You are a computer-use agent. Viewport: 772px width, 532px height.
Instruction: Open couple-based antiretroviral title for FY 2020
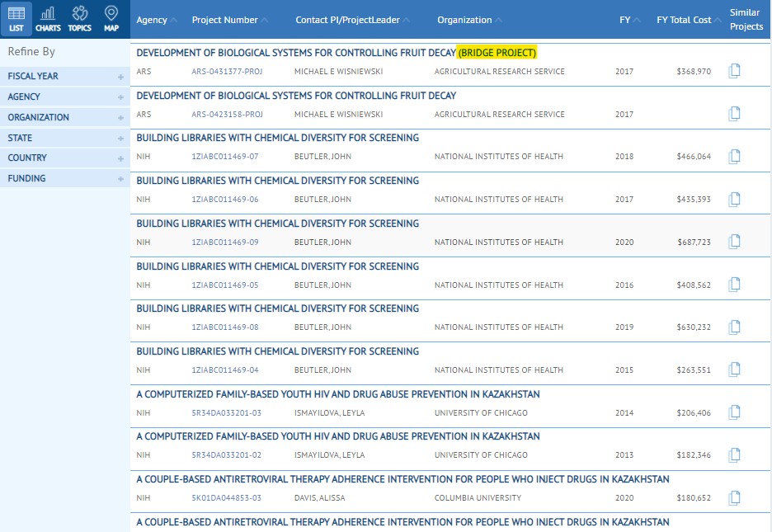pos(402,479)
